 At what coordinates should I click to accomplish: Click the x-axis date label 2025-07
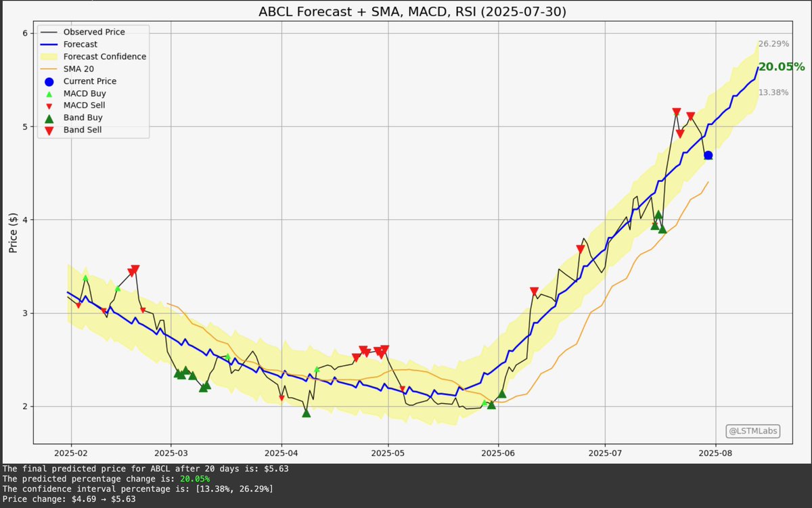[606, 453]
